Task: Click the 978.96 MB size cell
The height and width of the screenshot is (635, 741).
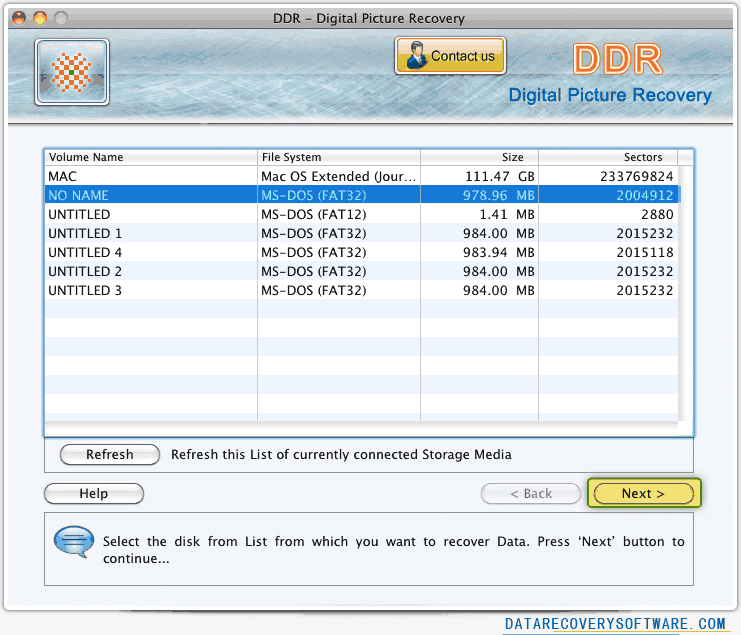Action: click(x=479, y=195)
